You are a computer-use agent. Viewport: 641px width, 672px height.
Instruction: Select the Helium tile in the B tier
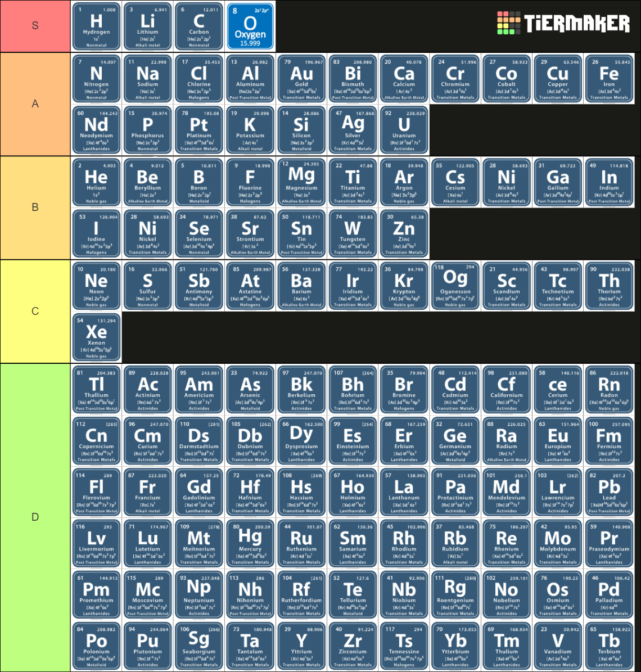(x=96, y=182)
